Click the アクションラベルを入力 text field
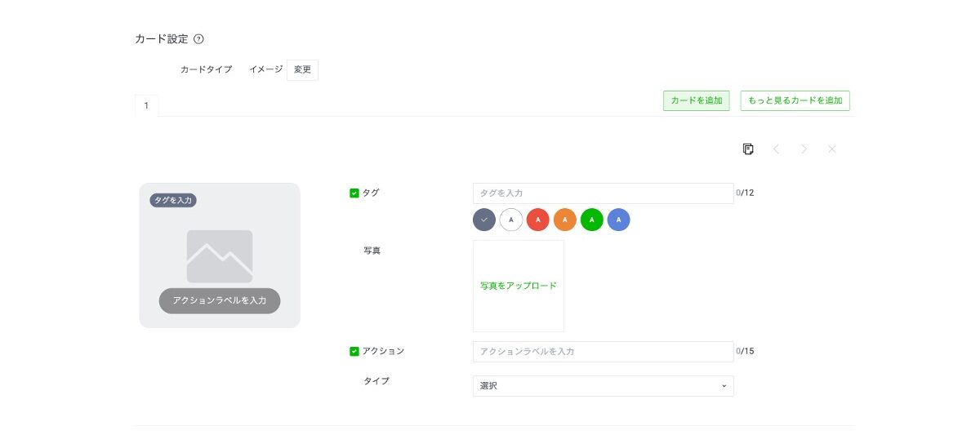Image resolution: width=980 pixels, height=444 pixels. 603,352
